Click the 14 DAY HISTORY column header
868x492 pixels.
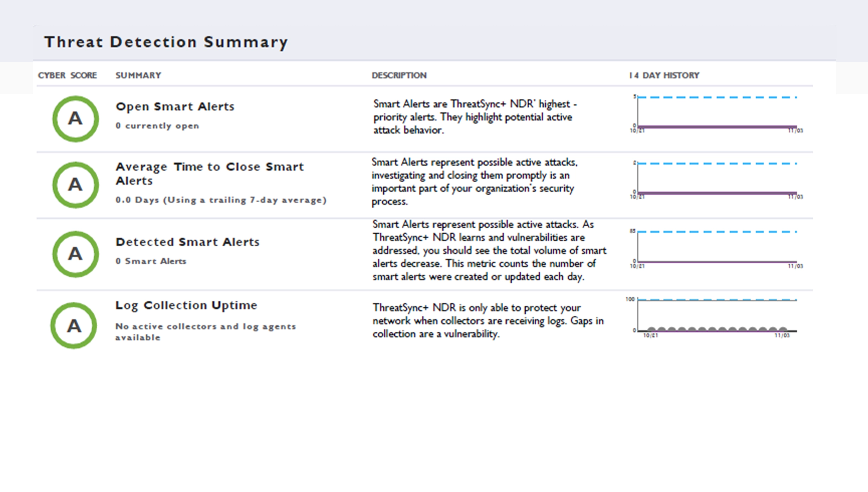[x=664, y=75]
